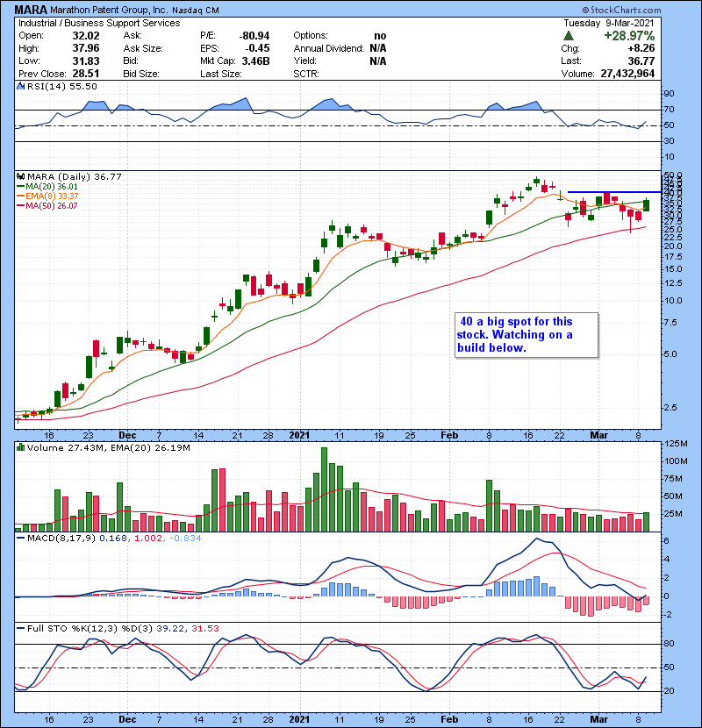Click the Mkt Cap value 3.46B
This screenshot has height=728, width=702.
256,61
